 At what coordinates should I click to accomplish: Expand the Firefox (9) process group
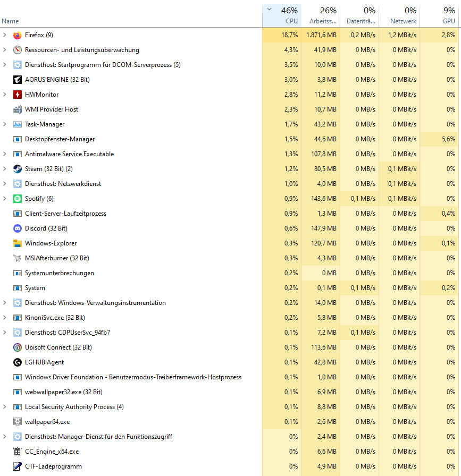pos(5,35)
